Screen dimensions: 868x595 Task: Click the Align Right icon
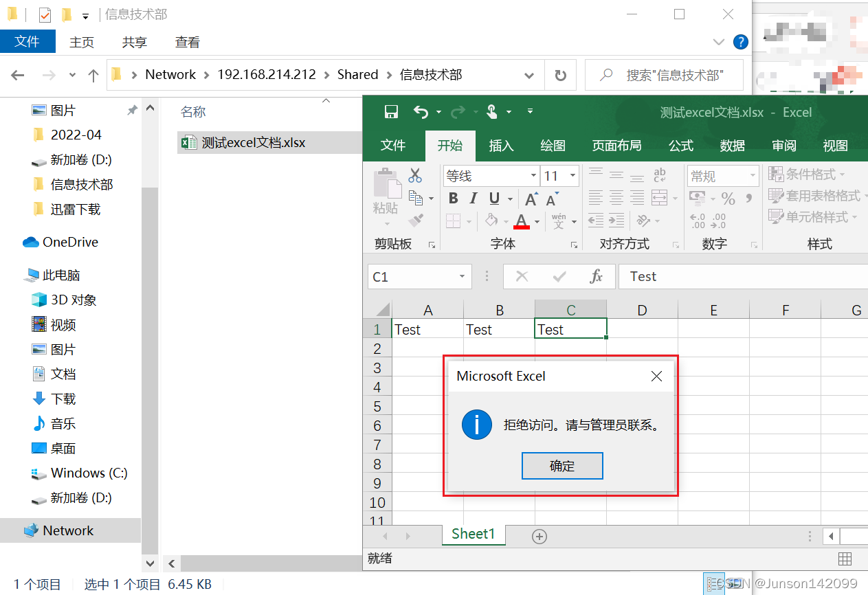point(638,198)
